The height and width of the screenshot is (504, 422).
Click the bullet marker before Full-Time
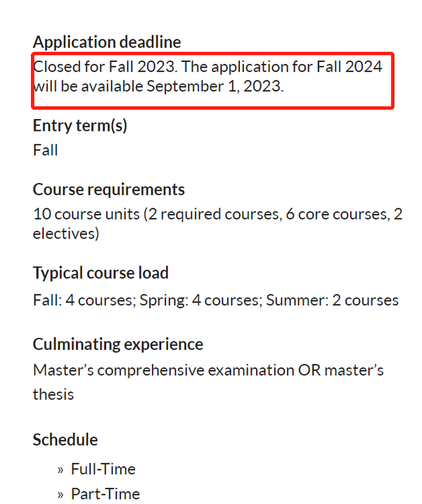(60, 470)
